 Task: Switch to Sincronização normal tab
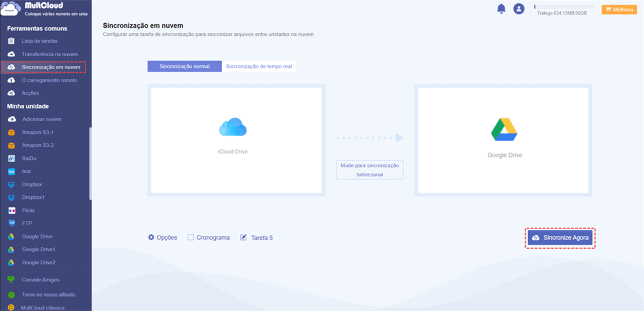click(185, 66)
